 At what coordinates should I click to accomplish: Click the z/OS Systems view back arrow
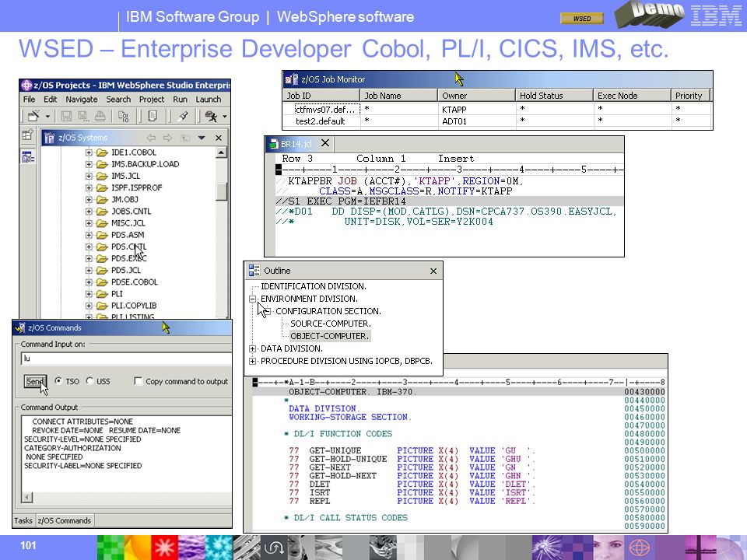point(151,138)
